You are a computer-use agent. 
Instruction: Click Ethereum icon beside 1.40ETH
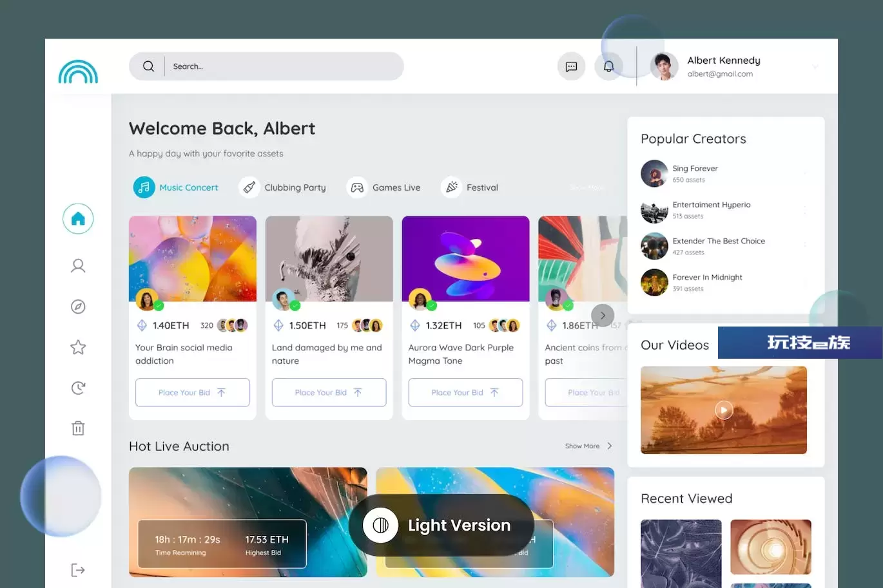142,326
